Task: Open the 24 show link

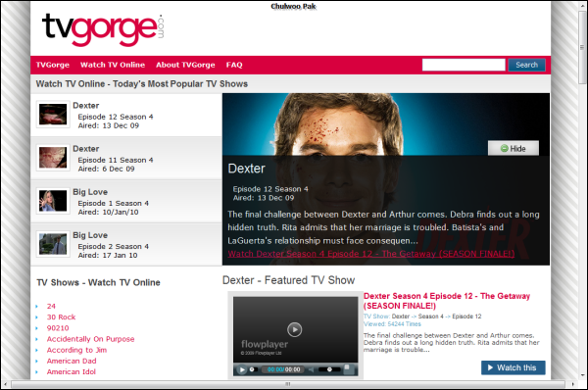Action: coord(51,307)
